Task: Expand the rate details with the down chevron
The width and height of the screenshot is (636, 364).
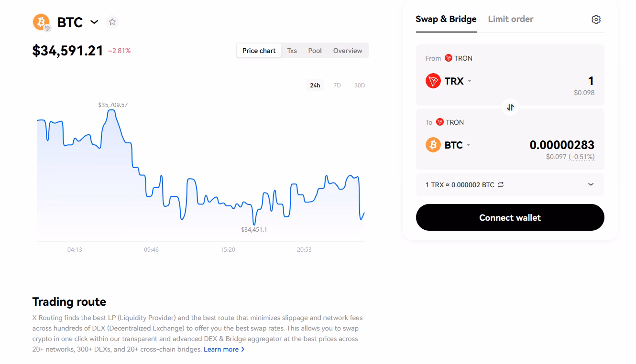Action: [591, 184]
